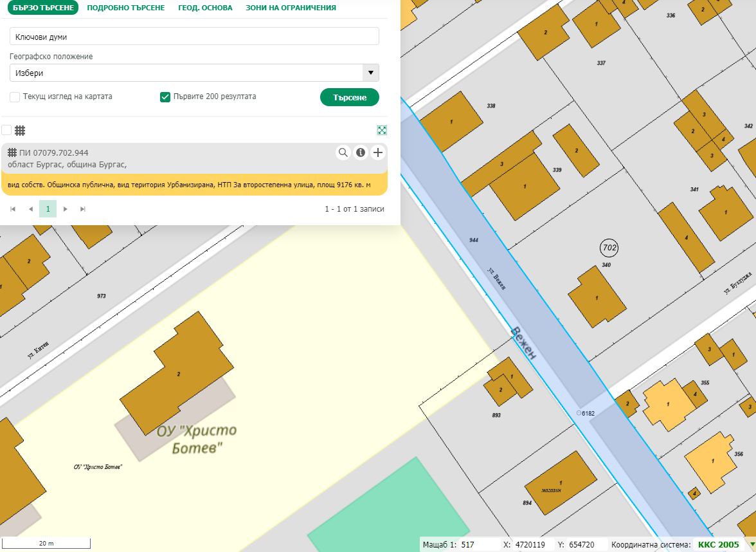This screenshot has width=756, height=552.
Task: Enable 'Текущ изглед на картата' checkbox
Action: point(15,97)
